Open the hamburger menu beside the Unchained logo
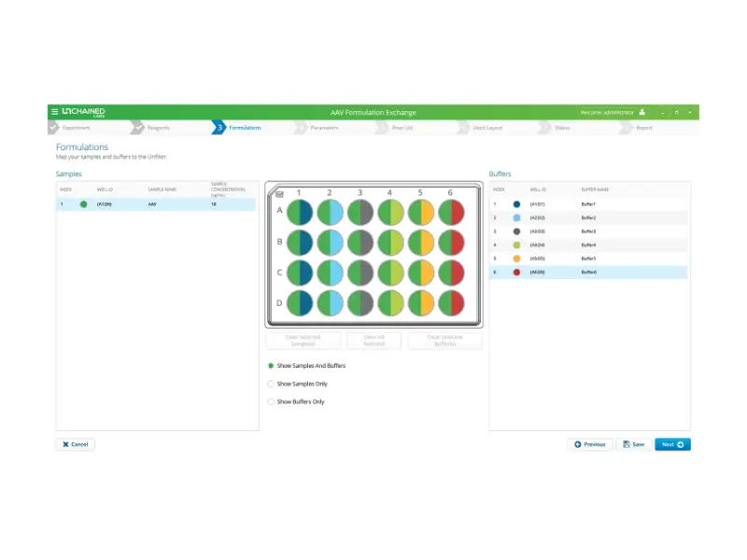The image size is (747, 560). pos(55,112)
